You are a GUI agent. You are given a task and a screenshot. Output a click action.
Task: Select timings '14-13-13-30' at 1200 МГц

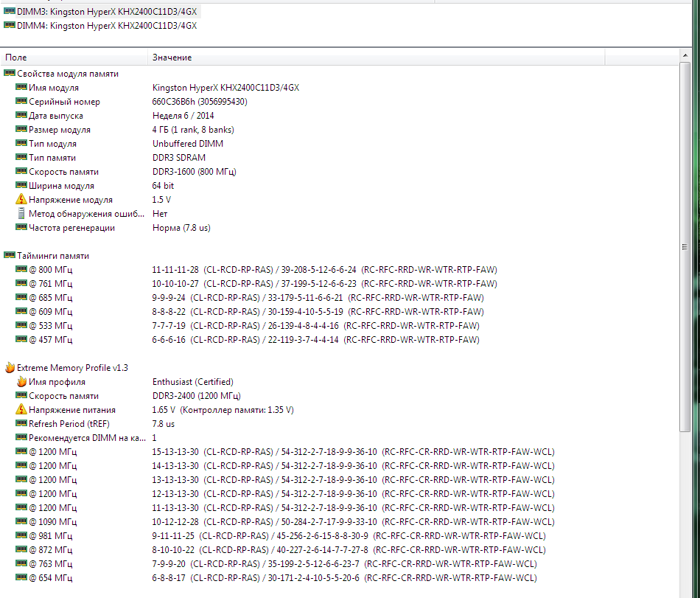pos(175,466)
